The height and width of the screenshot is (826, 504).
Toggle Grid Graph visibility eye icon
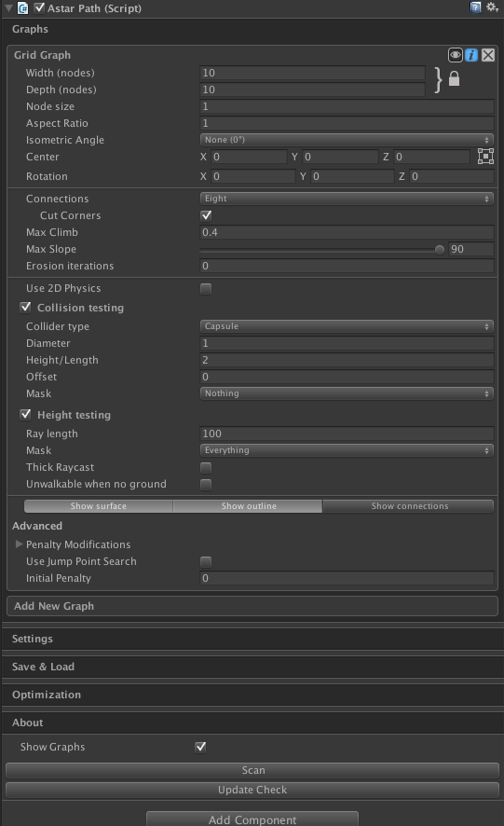[x=455, y=55]
